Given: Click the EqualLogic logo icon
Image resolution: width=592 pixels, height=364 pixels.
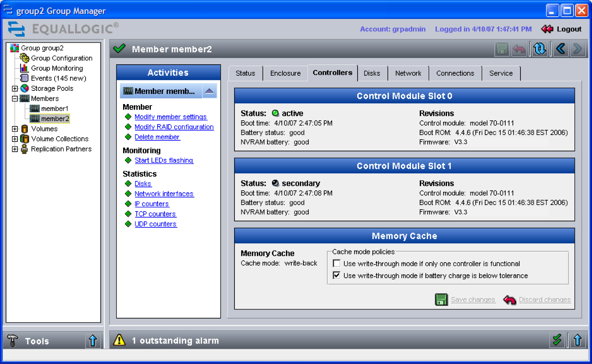Looking at the screenshot, I should pos(16,29).
